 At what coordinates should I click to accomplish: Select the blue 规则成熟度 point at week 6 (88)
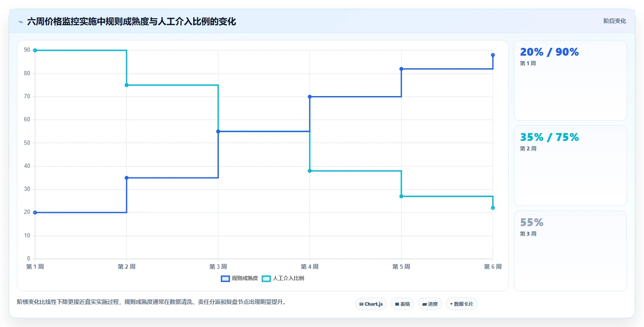click(x=493, y=55)
